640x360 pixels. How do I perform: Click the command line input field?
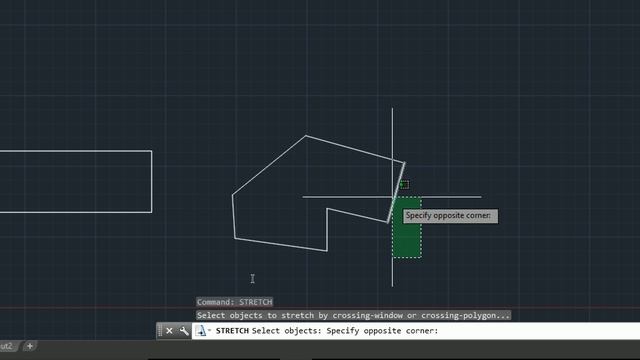click(416, 331)
